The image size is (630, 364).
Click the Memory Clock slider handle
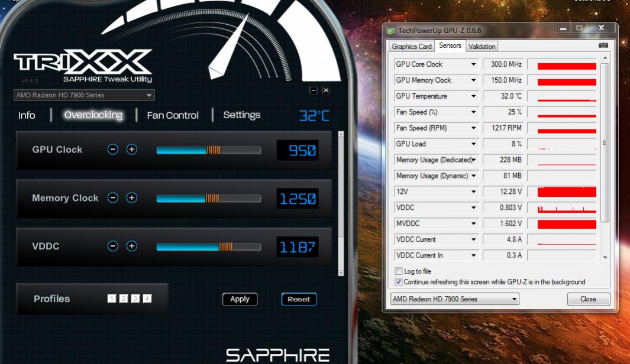[x=212, y=199]
